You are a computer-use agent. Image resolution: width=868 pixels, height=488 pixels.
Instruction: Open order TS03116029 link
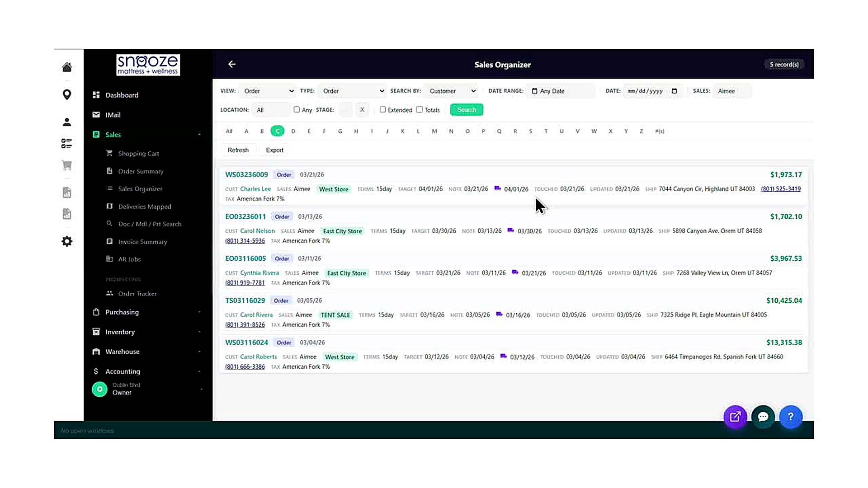[x=245, y=300]
